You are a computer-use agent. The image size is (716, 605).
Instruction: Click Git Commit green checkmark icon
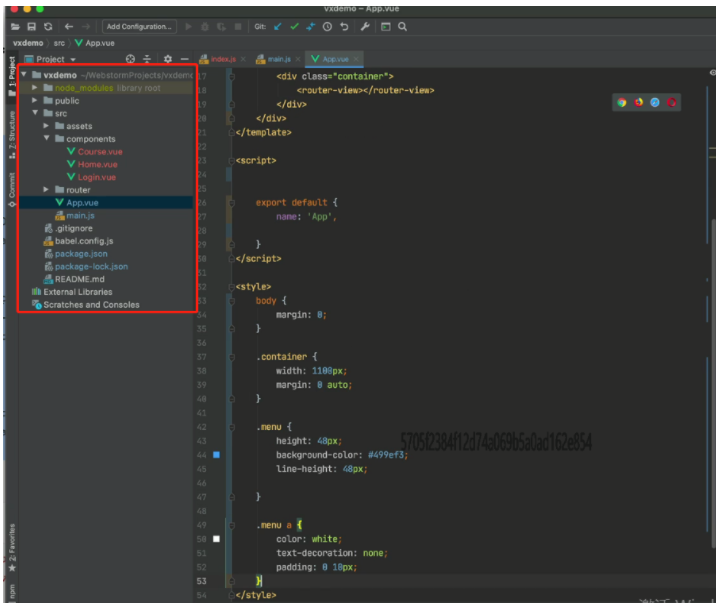tap(295, 26)
